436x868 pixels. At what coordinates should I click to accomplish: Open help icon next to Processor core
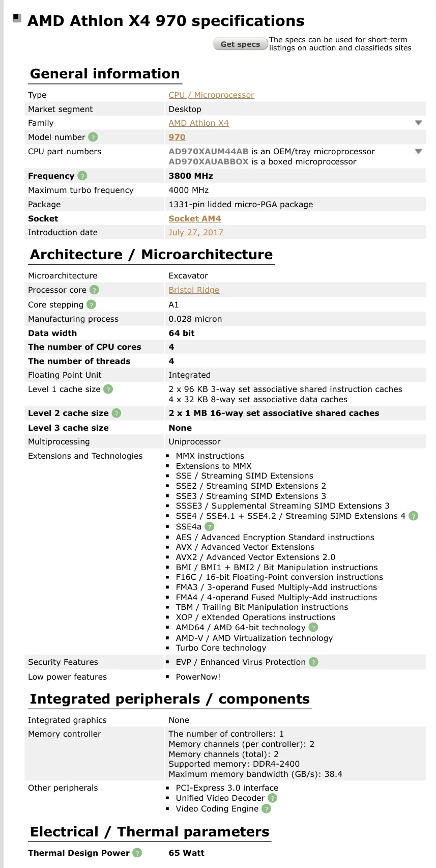(94, 290)
